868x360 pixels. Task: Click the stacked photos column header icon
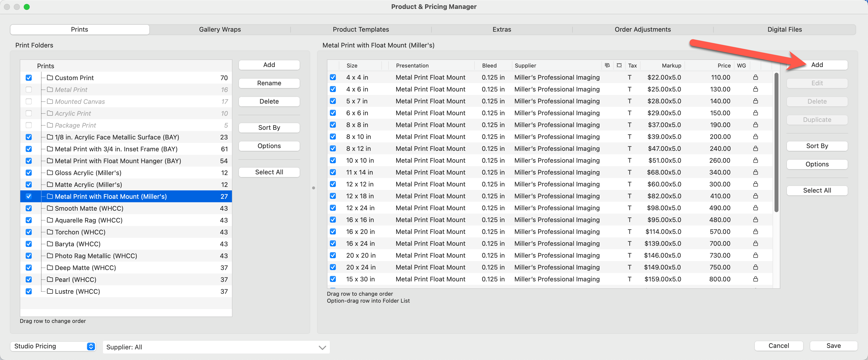607,65
